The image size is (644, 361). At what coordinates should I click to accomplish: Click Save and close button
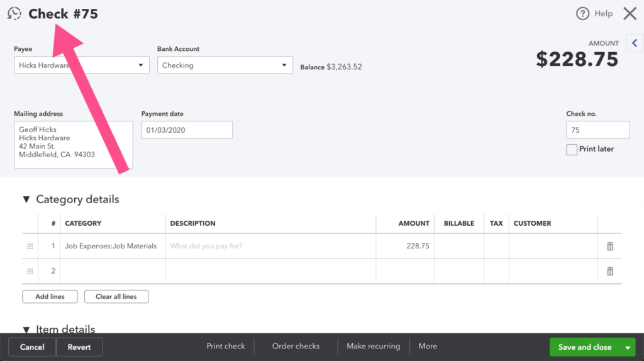point(585,347)
